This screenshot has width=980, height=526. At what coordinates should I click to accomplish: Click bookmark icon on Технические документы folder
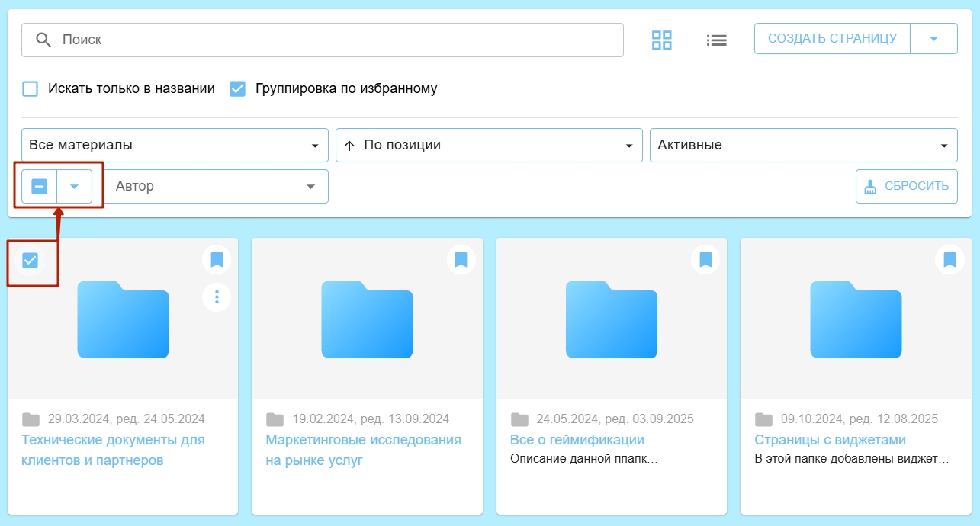coord(217,260)
